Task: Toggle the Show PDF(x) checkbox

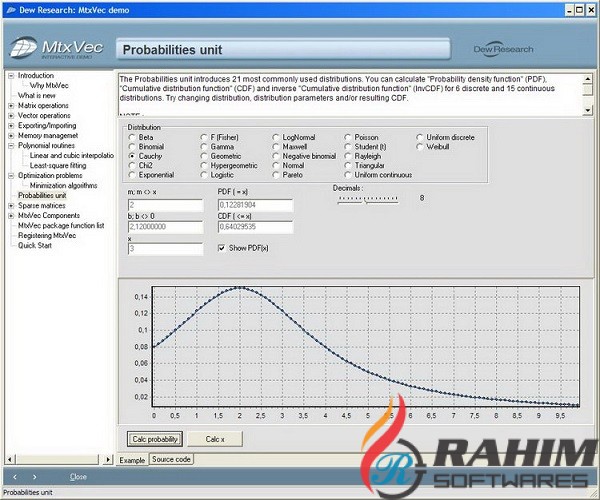Action: [x=222, y=248]
